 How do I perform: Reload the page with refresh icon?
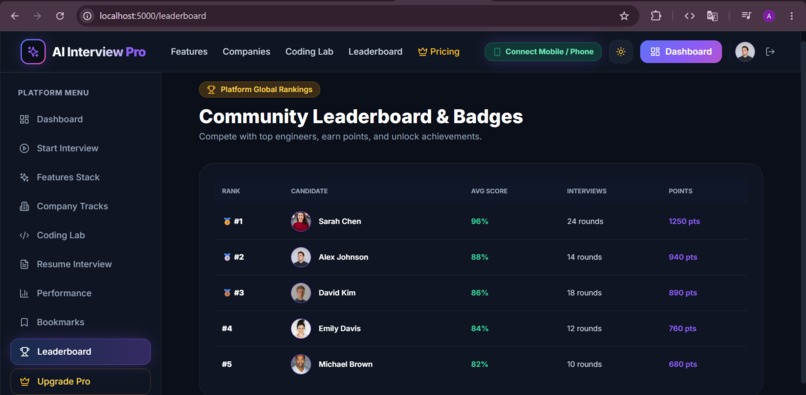pyautogui.click(x=60, y=16)
